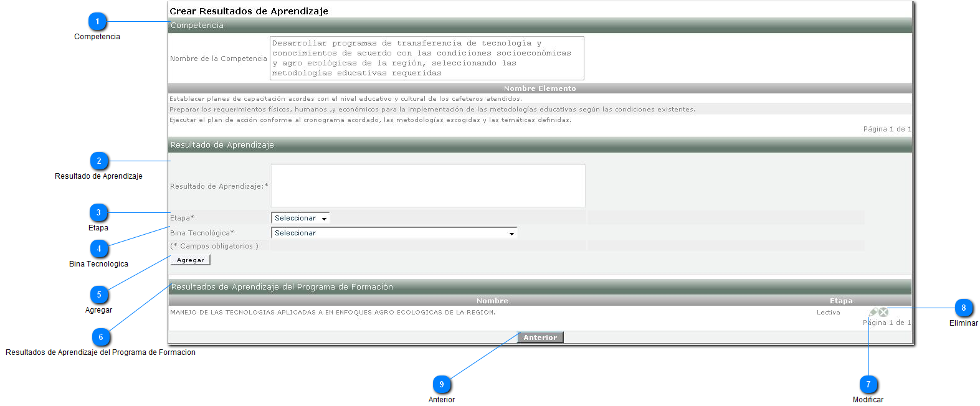This screenshot has width=980, height=406.
Task: Click blue annotation marker number 2
Action: pyautogui.click(x=99, y=161)
